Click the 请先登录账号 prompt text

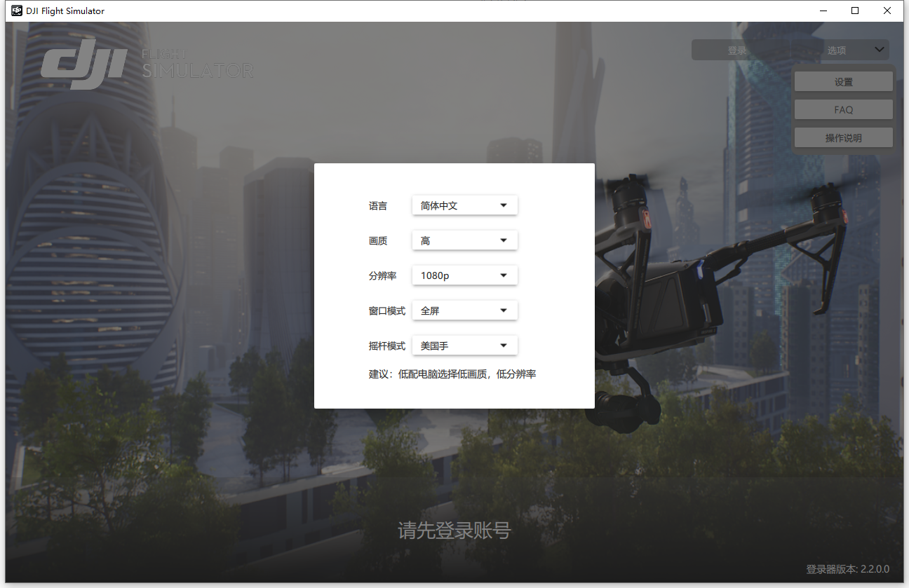coord(454,531)
